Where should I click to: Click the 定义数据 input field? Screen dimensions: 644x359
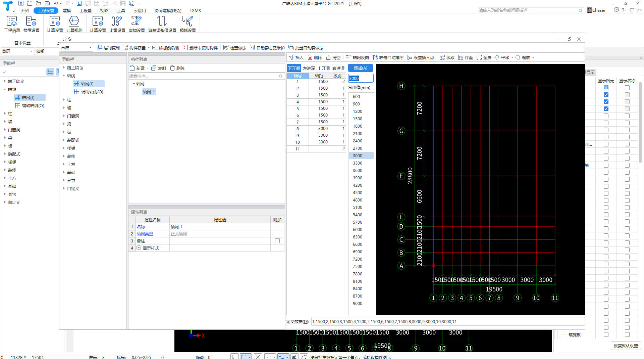tap(448, 321)
